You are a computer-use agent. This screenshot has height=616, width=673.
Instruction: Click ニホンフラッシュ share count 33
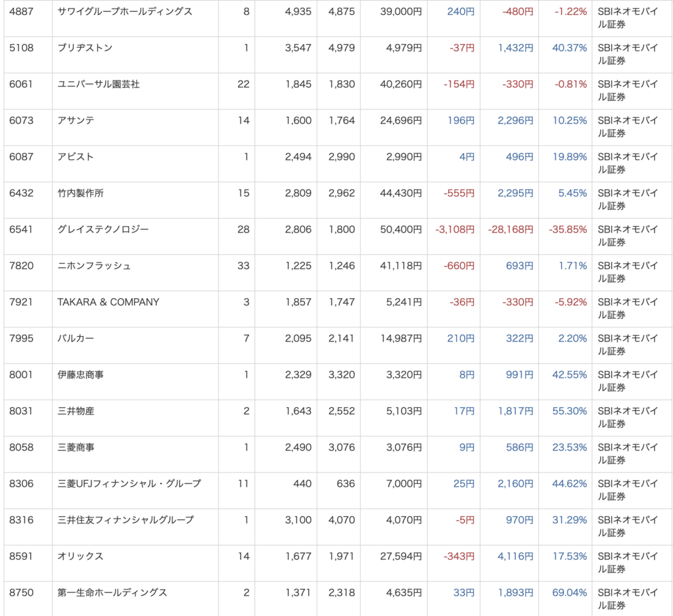(243, 265)
